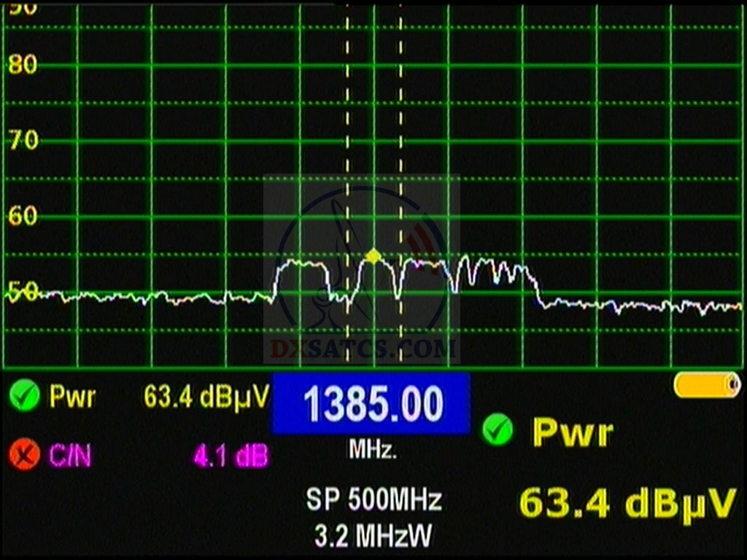
Task: Click the large yellow Pwr label
Action: pos(572,432)
